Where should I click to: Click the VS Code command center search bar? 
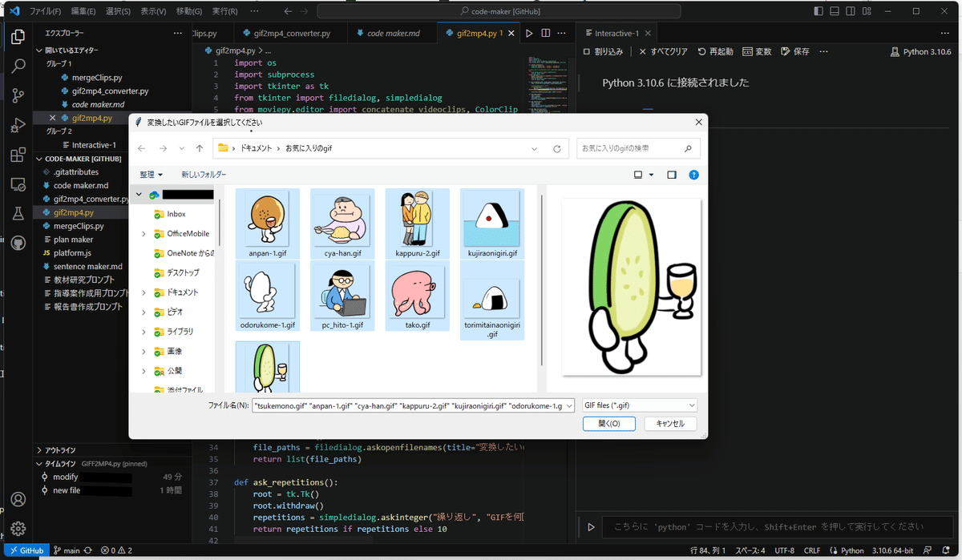pyautogui.click(x=499, y=11)
